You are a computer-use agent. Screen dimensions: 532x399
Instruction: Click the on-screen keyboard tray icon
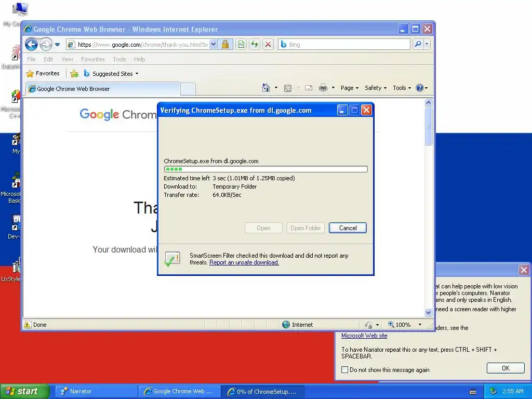click(473, 392)
